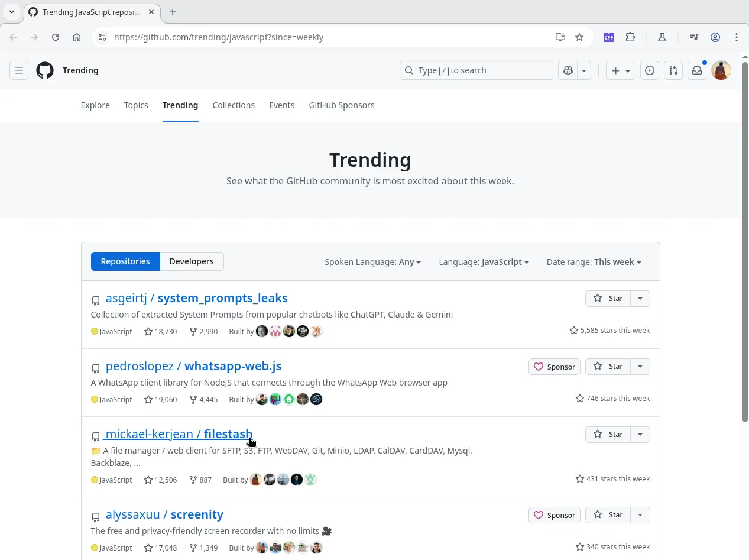Click first contributor avatar of filestash

[256, 480]
